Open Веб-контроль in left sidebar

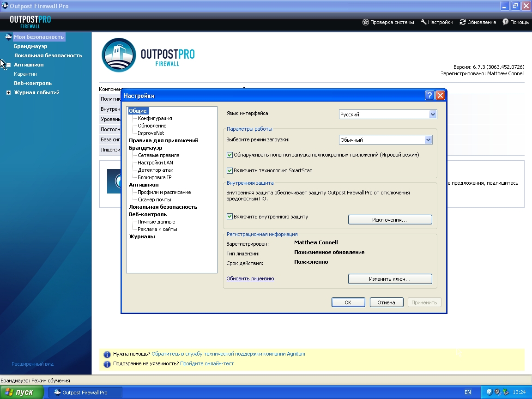pyautogui.click(x=33, y=83)
